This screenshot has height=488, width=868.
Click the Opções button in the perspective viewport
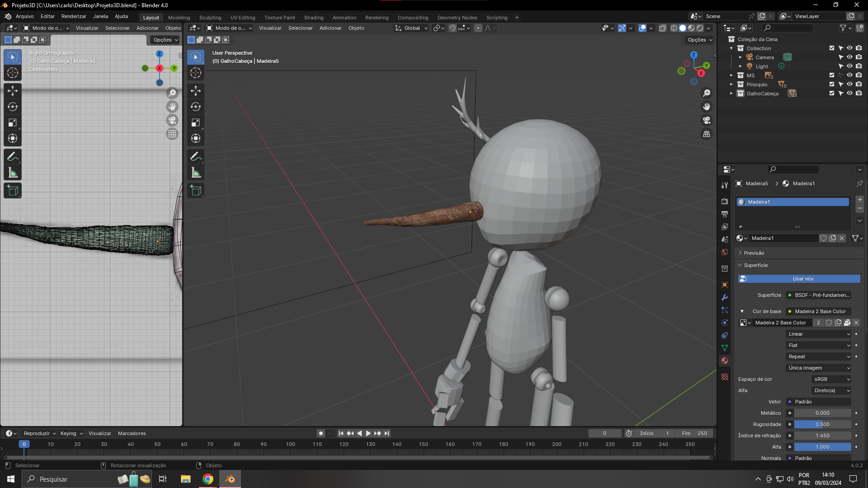click(x=699, y=40)
